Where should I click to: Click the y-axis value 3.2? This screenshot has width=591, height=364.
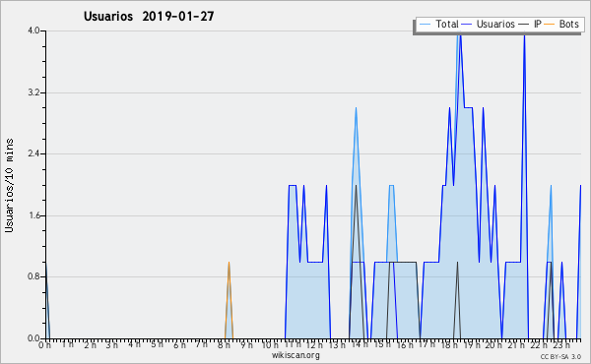33,92
